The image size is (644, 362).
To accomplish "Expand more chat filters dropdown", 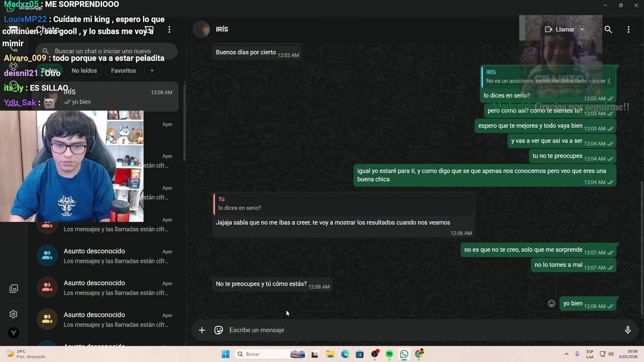I will [x=152, y=71].
